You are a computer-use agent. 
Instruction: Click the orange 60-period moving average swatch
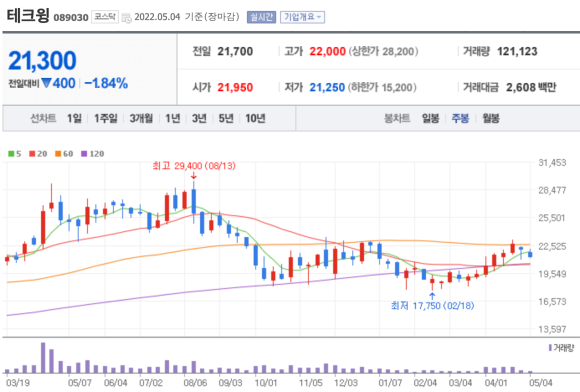pyautogui.click(x=58, y=154)
